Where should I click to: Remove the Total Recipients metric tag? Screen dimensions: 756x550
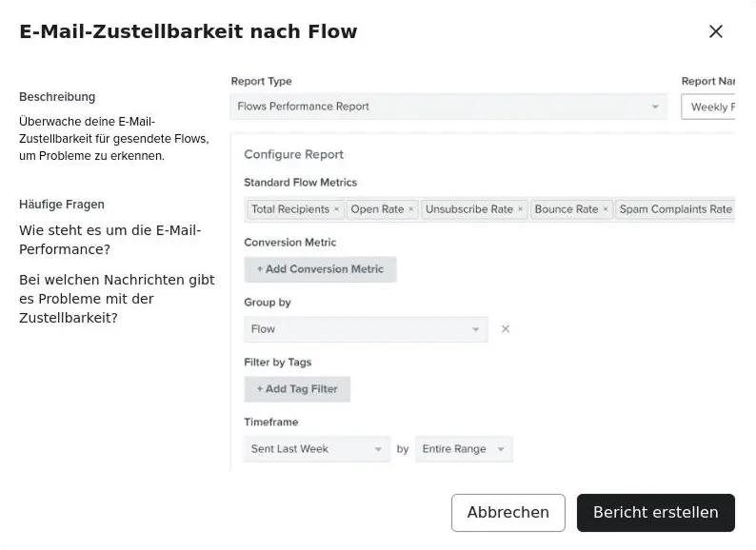pos(336,209)
